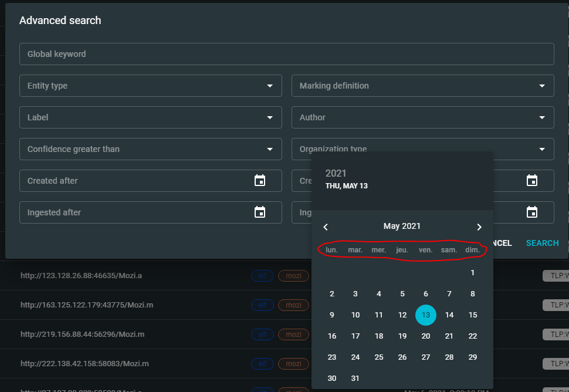Open the 163.125.122.179:43775/Mozi.m URL row
The width and height of the screenshot is (569, 392).
[x=87, y=305]
